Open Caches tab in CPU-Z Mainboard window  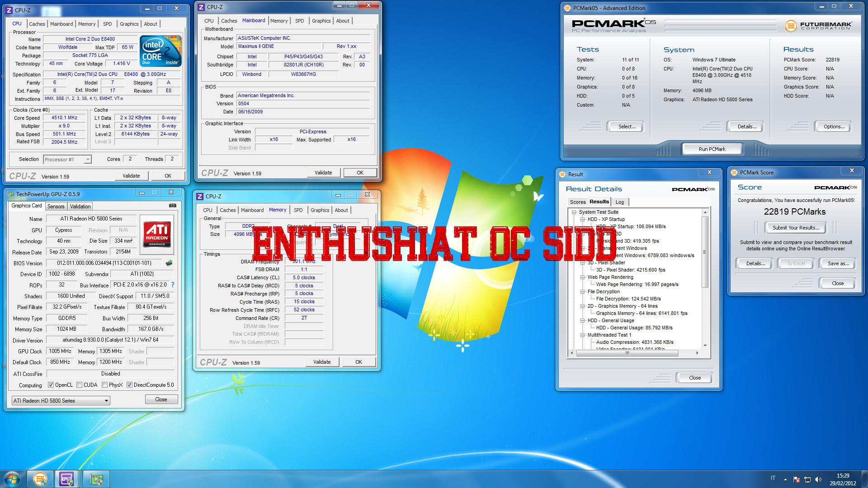pos(229,21)
